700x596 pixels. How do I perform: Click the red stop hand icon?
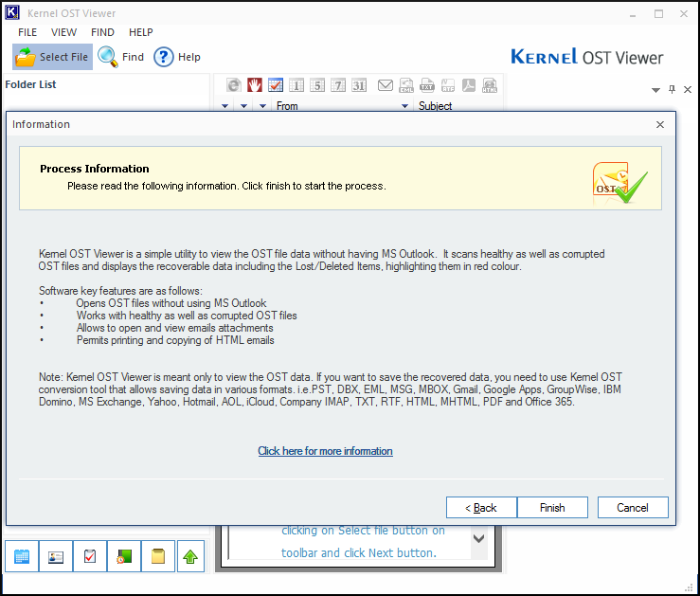(255, 85)
